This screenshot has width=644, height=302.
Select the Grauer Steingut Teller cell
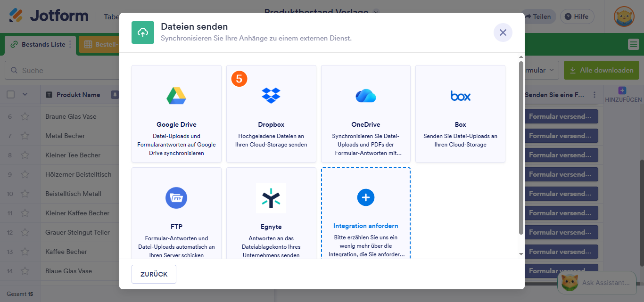click(80, 232)
